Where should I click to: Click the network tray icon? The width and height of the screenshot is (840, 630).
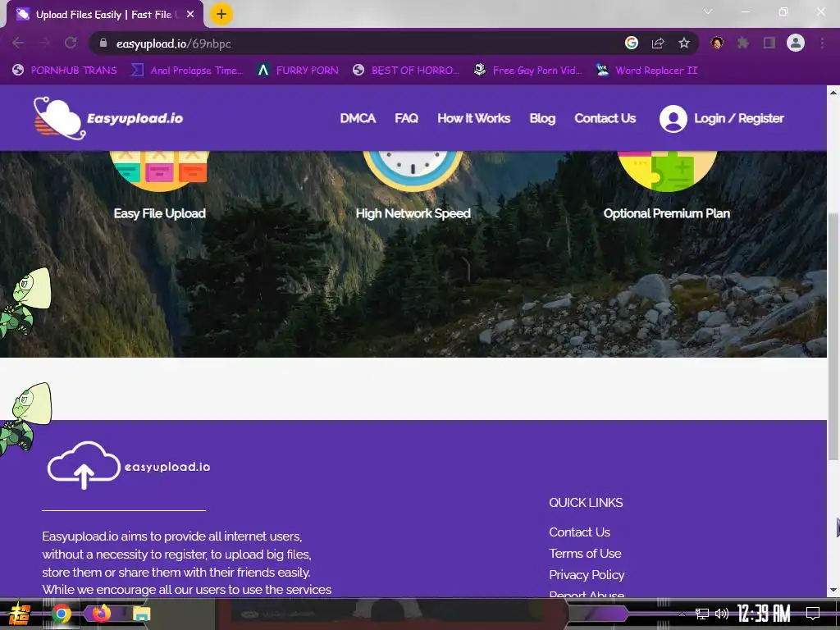click(702, 614)
